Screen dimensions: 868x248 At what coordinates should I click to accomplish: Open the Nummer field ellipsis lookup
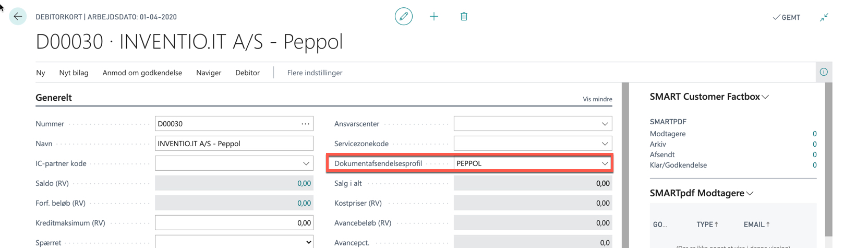305,124
